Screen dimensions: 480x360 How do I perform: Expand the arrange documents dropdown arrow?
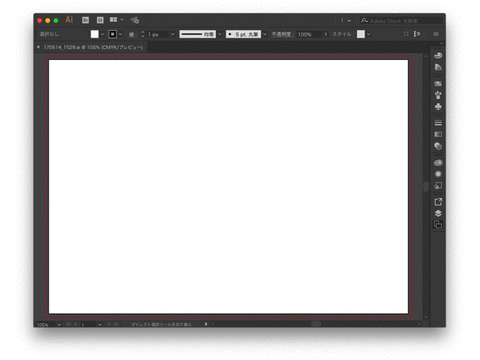tap(122, 20)
